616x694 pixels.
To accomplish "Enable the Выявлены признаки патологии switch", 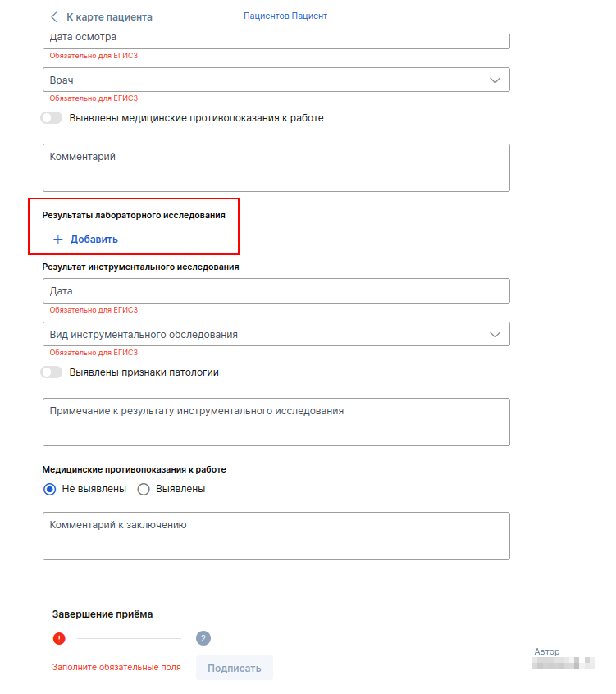I will tap(52, 372).
